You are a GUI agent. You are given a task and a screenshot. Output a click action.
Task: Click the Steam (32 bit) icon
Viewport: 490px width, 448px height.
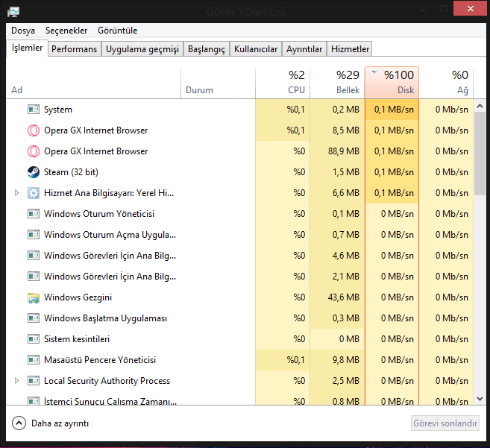pos(34,172)
